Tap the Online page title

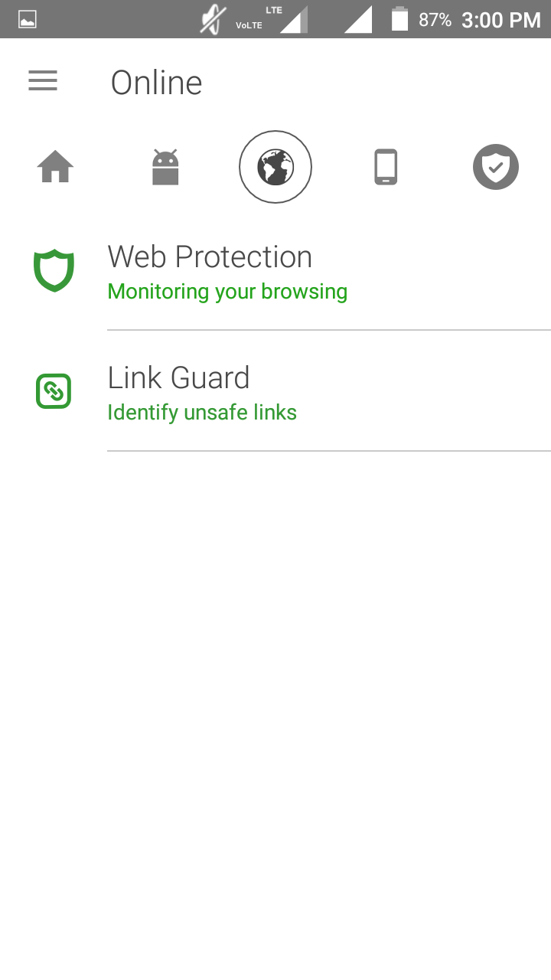point(156,83)
